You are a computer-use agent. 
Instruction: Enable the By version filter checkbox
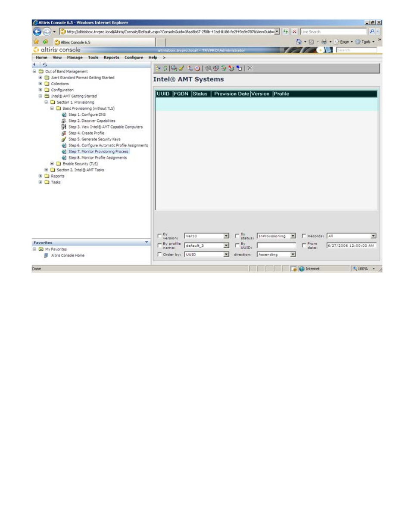click(160, 236)
